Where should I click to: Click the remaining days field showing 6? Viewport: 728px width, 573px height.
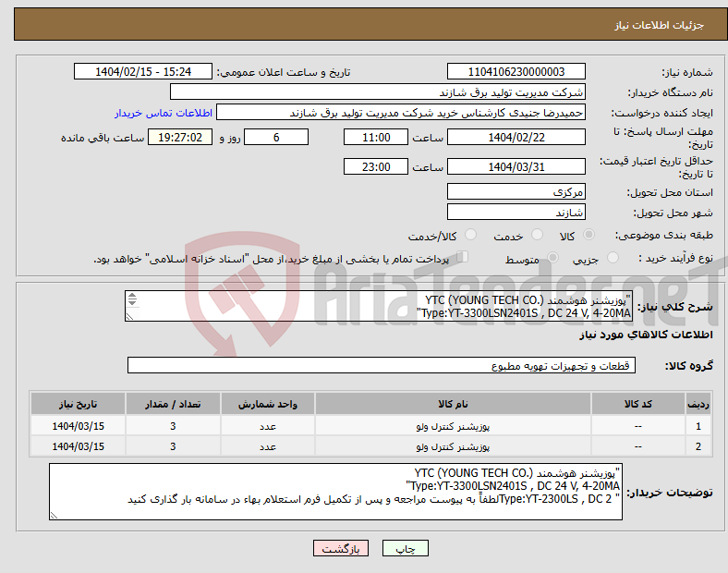tap(276, 137)
